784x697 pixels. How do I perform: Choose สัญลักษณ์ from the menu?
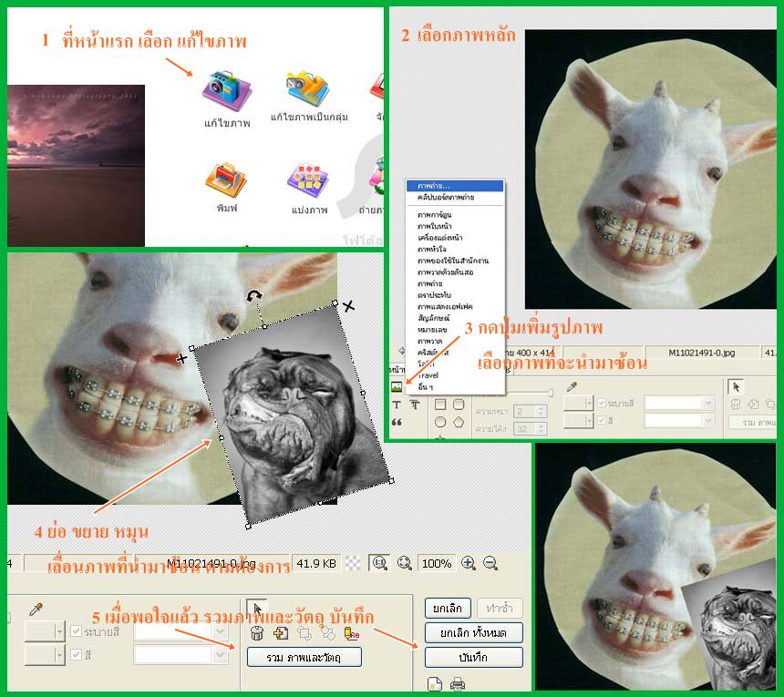point(455,318)
